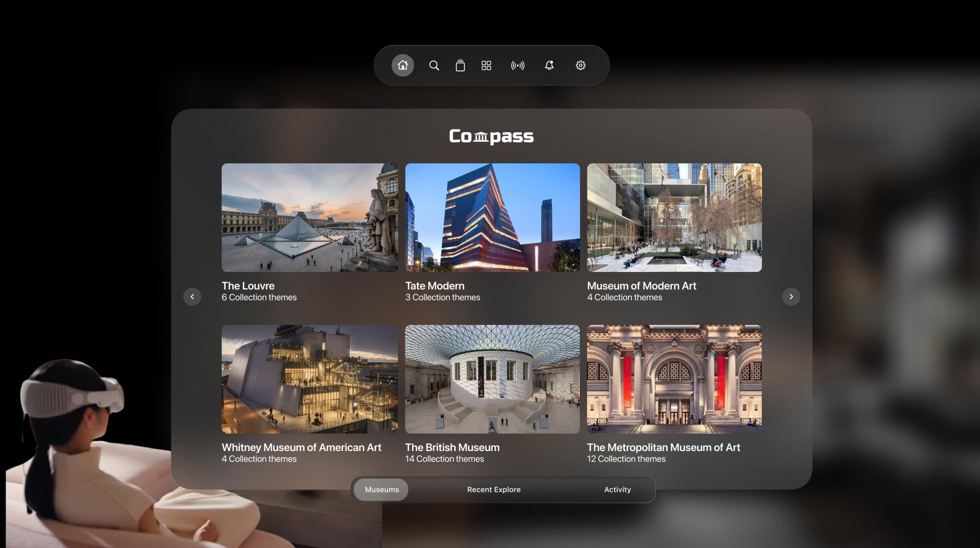
Task: Click '3 Collection themes' under Tate Modern
Action: 443,297
